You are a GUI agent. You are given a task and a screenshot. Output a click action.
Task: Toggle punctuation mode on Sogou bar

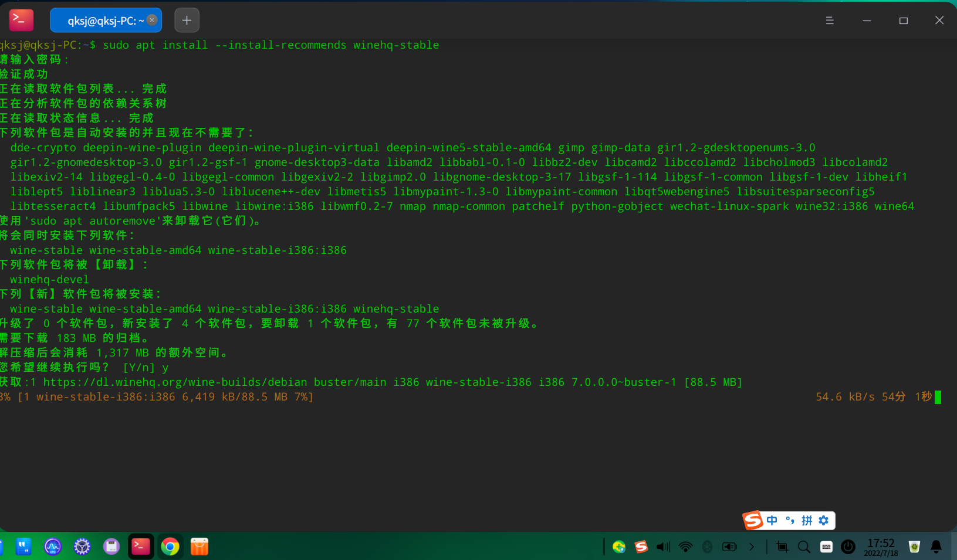tap(790, 520)
